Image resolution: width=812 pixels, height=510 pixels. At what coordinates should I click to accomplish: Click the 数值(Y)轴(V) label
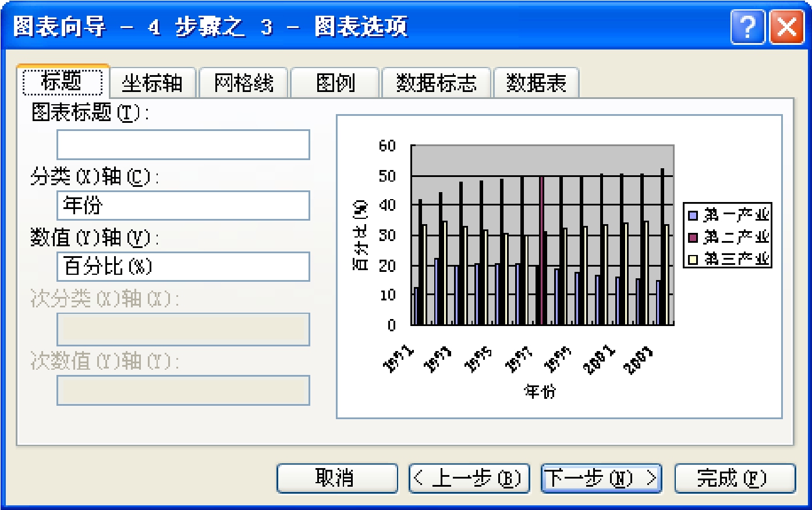point(94,237)
